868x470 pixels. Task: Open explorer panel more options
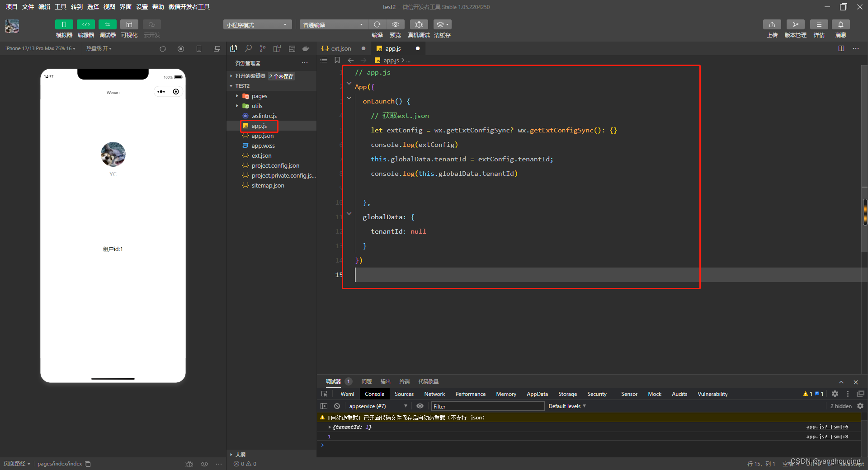click(305, 63)
